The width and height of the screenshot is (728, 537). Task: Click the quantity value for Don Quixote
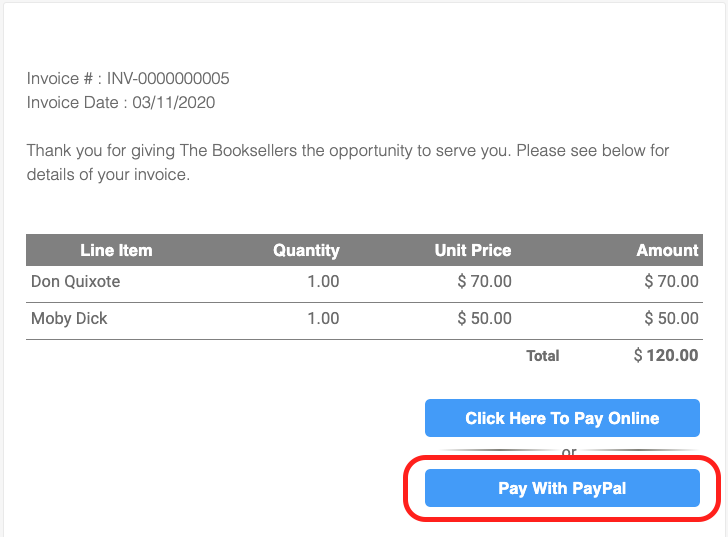323,282
